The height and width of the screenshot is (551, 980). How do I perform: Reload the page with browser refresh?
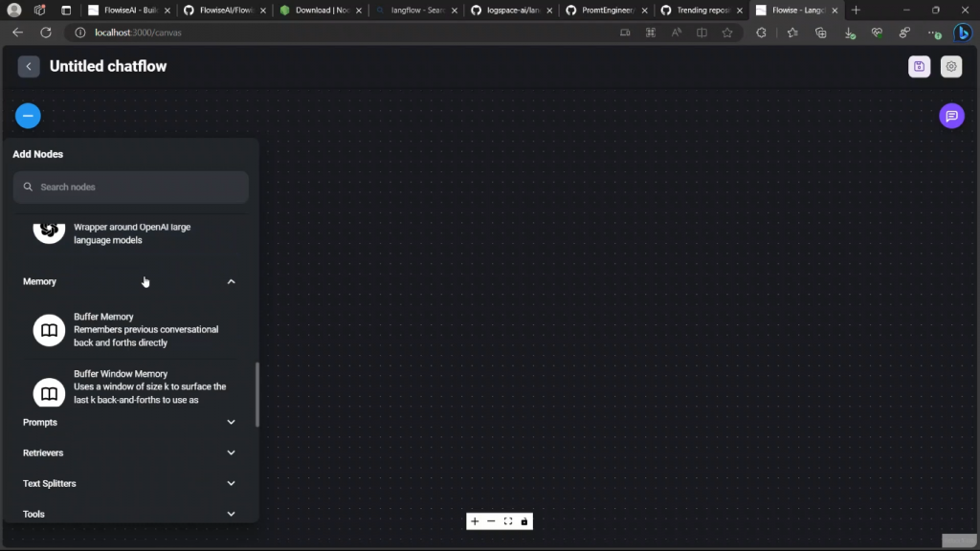(x=46, y=33)
